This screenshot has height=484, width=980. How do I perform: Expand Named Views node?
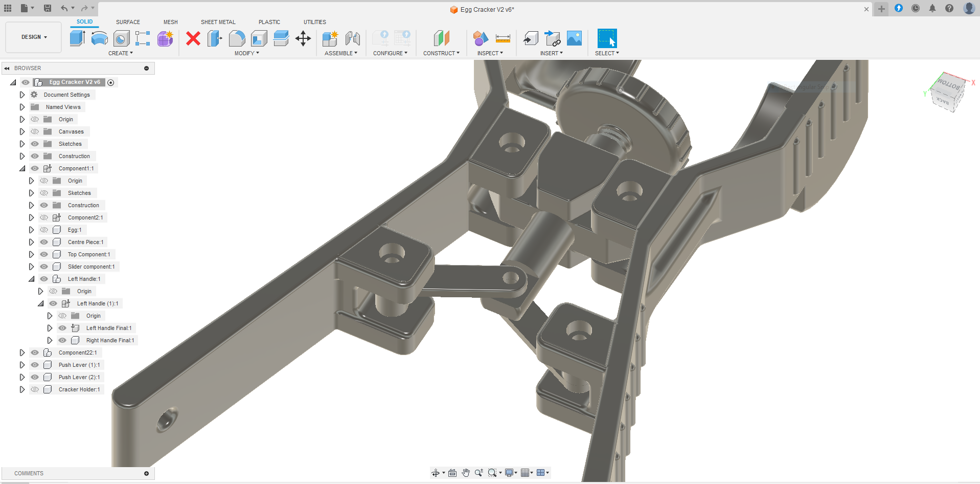(22, 107)
